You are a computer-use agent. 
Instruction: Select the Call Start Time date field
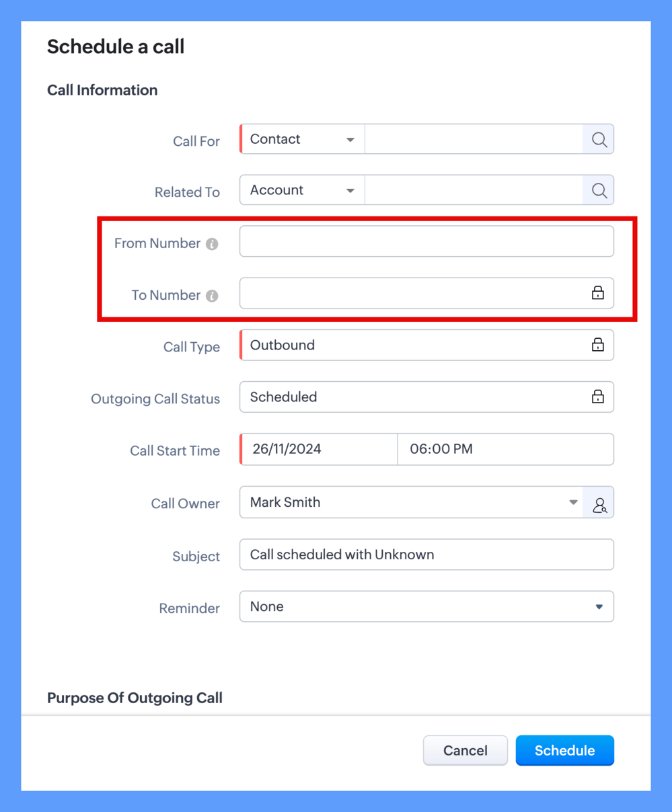[x=320, y=450]
